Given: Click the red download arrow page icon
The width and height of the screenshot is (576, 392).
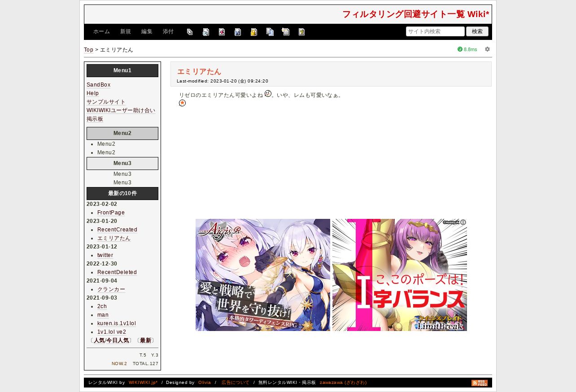Looking at the screenshot, I should [222, 32].
